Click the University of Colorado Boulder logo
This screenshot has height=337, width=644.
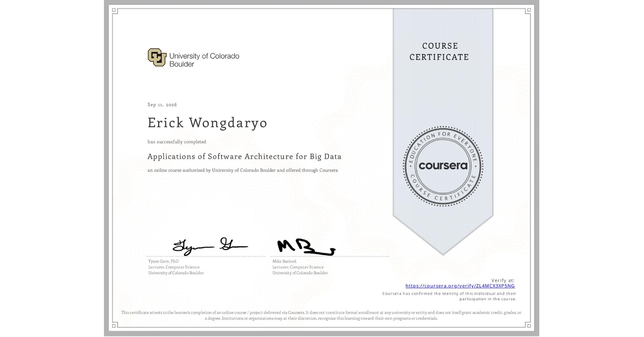tap(193, 58)
